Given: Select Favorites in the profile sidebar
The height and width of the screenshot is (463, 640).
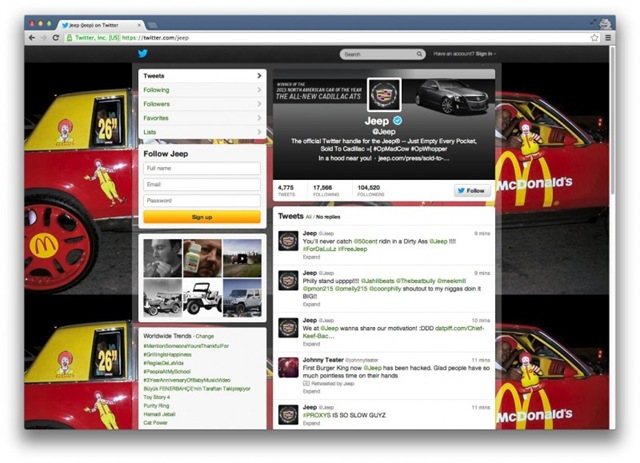Looking at the screenshot, I should (x=156, y=118).
